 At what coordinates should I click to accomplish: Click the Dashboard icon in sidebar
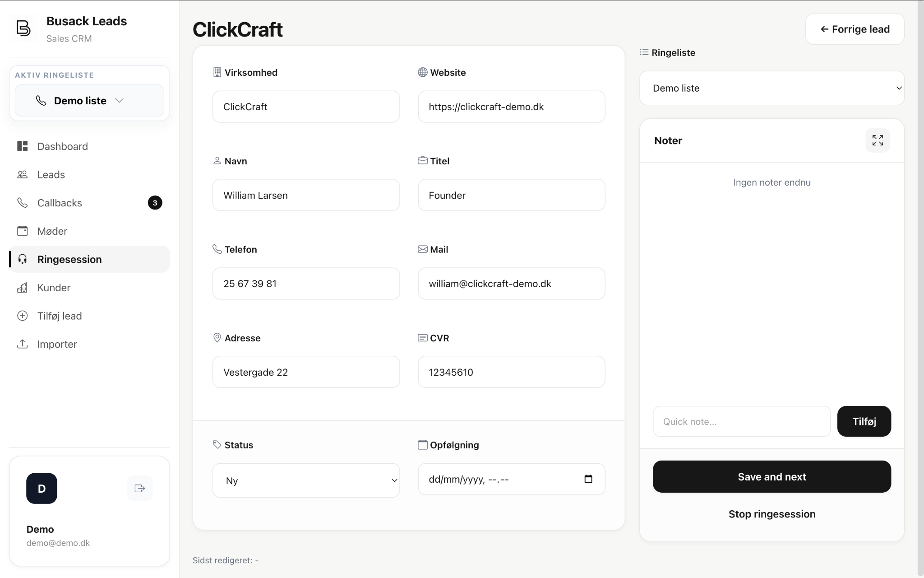pyautogui.click(x=23, y=146)
